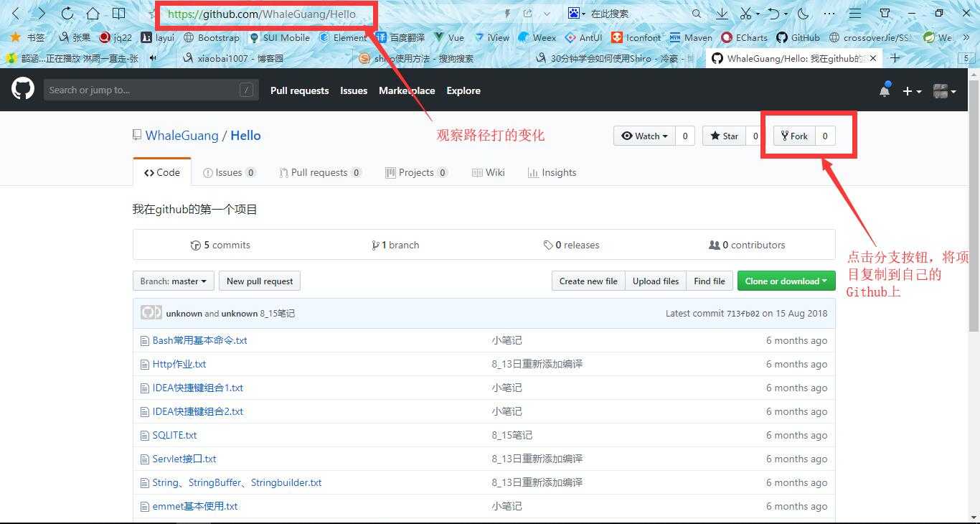This screenshot has height=524, width=980.
Task: Click Find file button
Action: tap(710, 281)
